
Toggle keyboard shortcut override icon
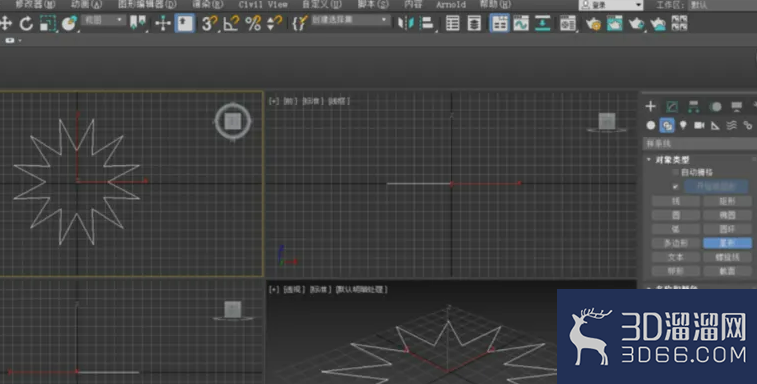(184, 23)
